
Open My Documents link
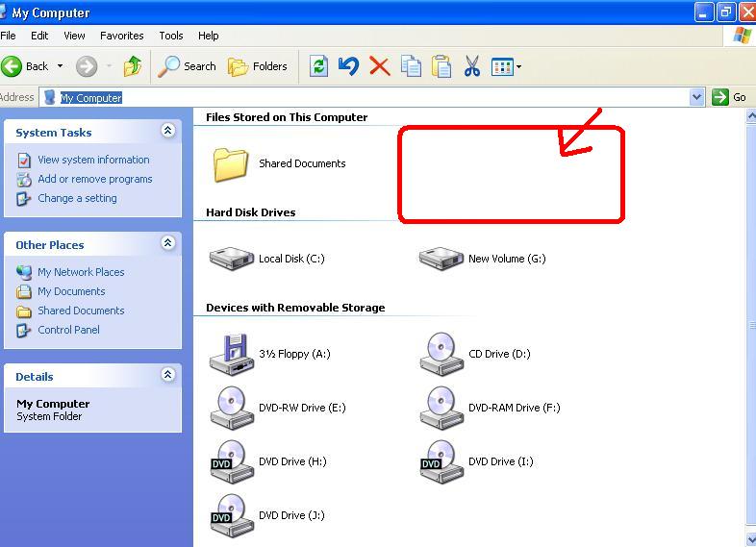click(71, 291)
